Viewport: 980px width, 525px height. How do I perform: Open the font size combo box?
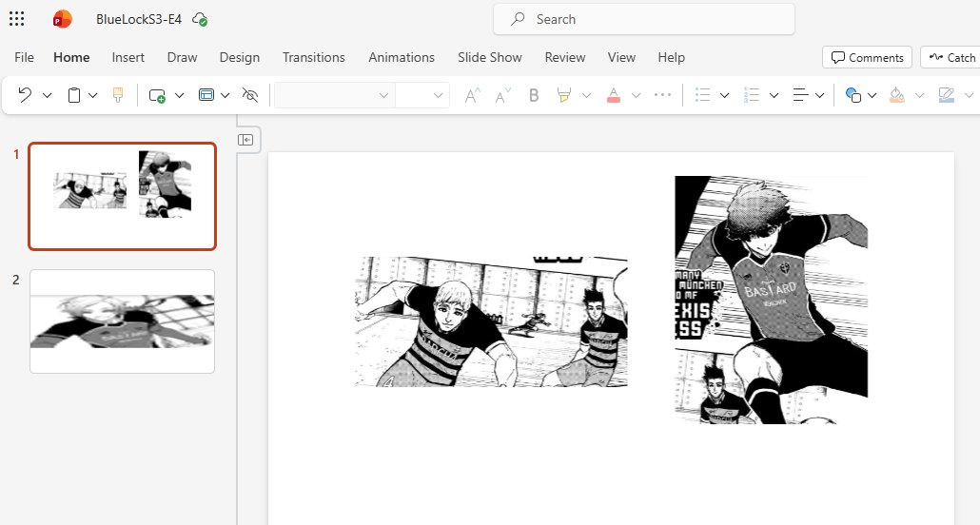422,95
